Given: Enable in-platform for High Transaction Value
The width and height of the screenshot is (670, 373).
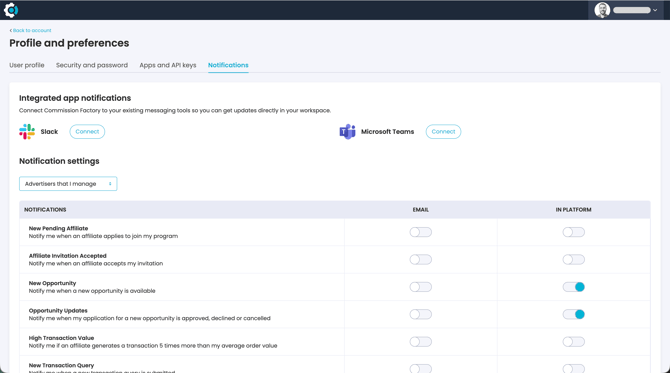Looking at the screenshot, I should [573, 341].
